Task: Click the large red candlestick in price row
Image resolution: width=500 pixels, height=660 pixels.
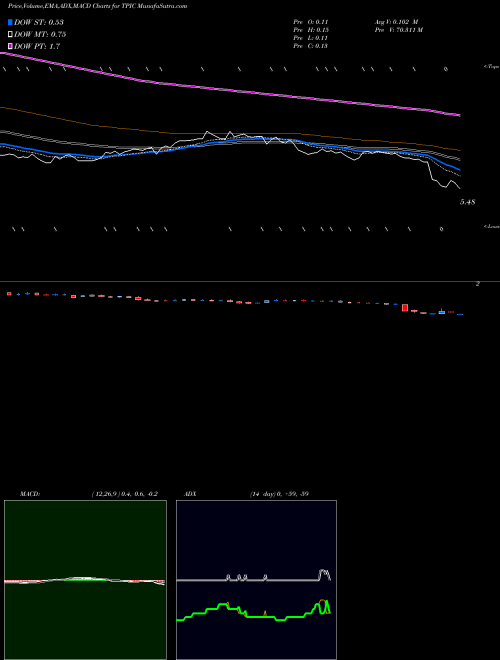Action: pyautogui.click(x=405, y=308)
